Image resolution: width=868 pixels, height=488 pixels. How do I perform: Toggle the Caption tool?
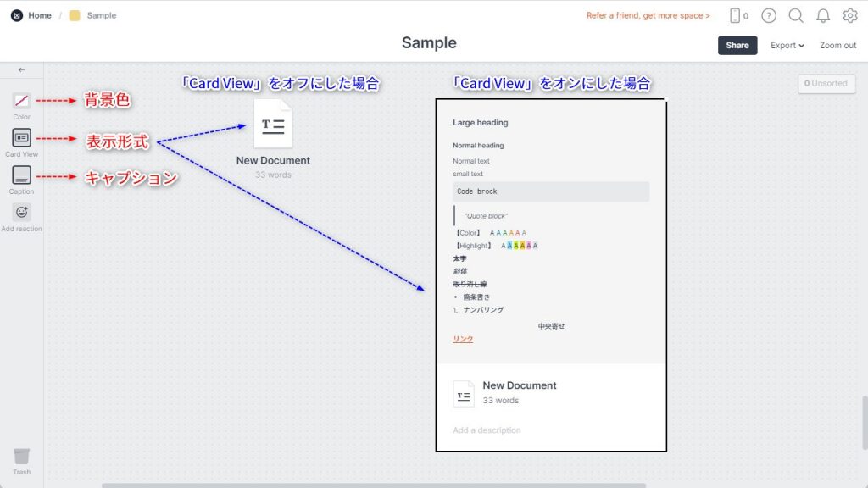coord(21,175)
